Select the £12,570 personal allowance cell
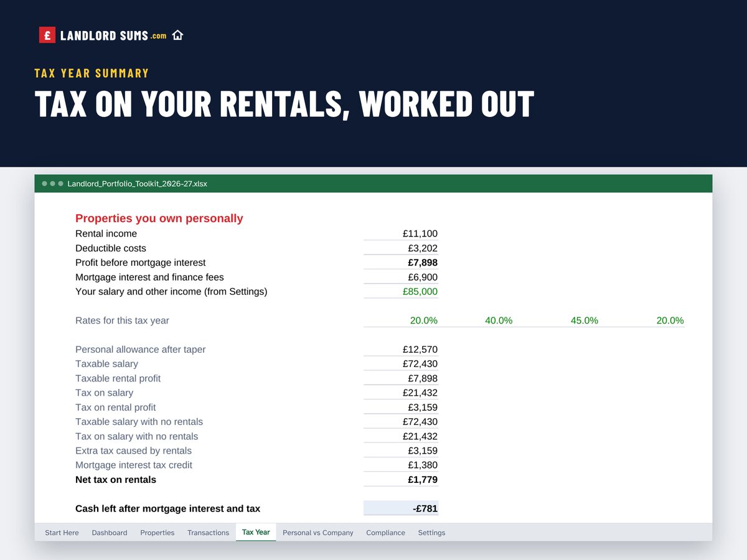 point(401,350)
